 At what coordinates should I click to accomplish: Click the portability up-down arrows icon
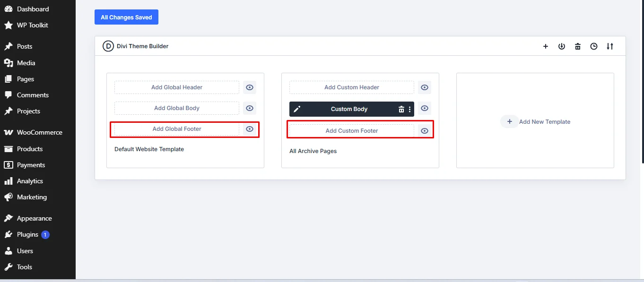click(610, 46)
